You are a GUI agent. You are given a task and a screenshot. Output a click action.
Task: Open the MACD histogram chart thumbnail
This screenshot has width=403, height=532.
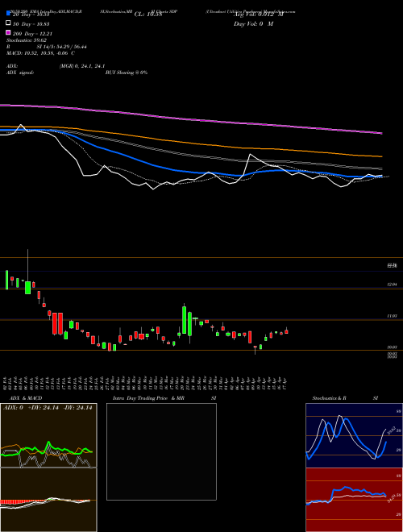(x=48, y=500)
